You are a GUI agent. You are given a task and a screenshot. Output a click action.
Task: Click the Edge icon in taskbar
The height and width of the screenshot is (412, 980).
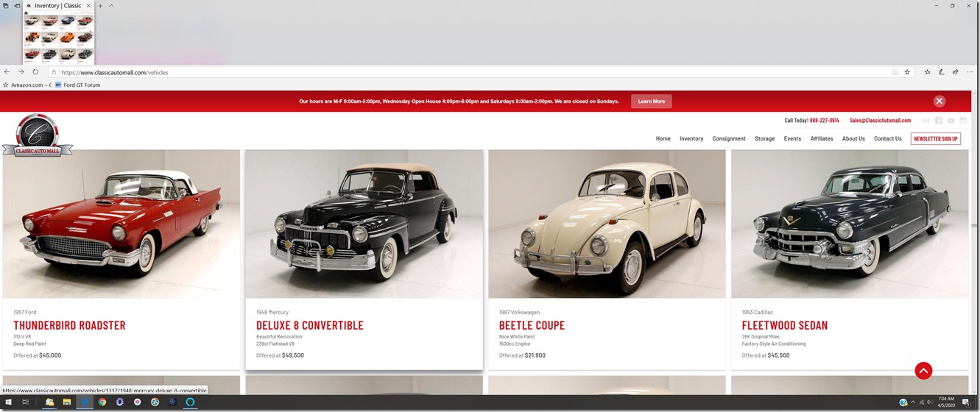click(x=85, y=402)
